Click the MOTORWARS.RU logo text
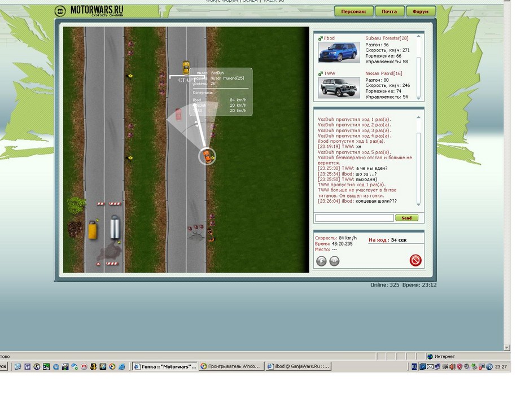 pos(97,10)
